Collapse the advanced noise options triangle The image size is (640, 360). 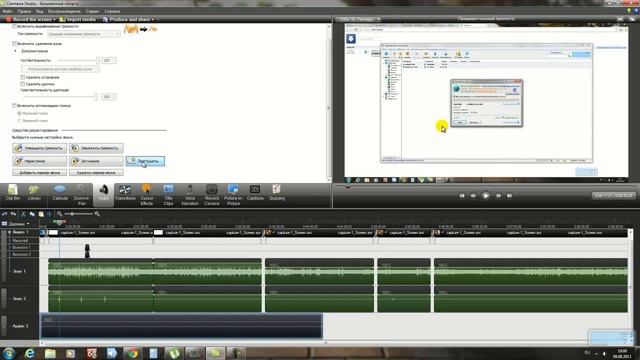point(16,51)
